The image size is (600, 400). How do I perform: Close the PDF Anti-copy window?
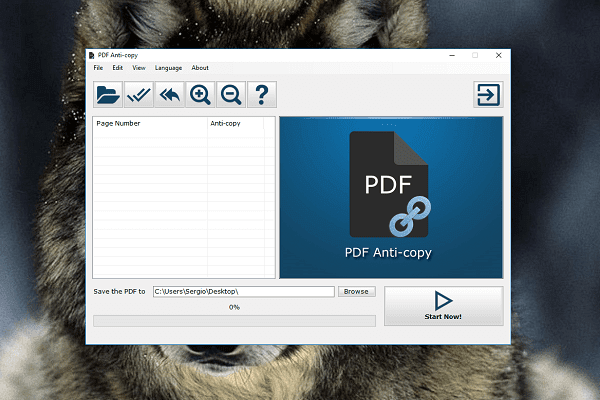[x=498, y=55]
